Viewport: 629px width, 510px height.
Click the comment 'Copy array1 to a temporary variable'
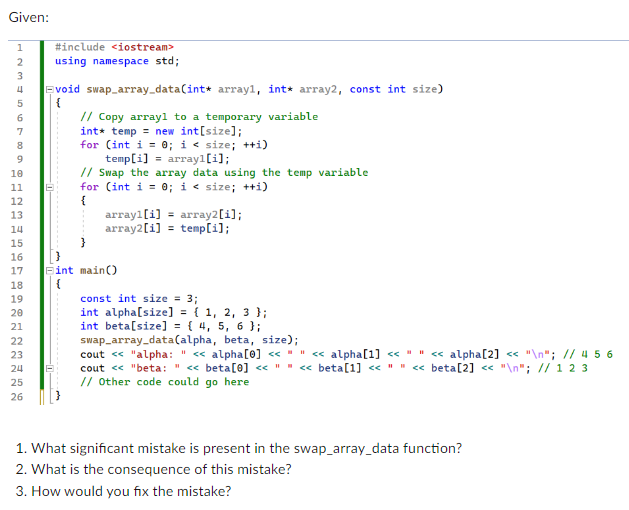point(199,117)
